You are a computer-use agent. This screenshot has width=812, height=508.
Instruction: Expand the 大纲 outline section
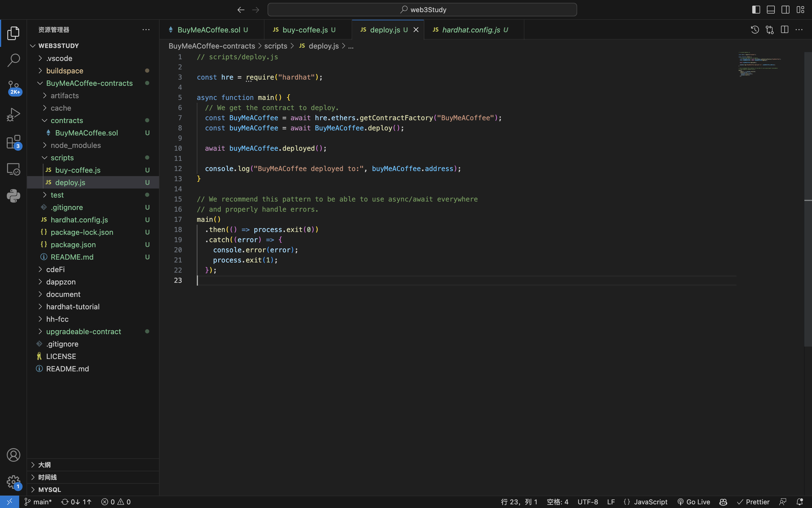[93, 465]
